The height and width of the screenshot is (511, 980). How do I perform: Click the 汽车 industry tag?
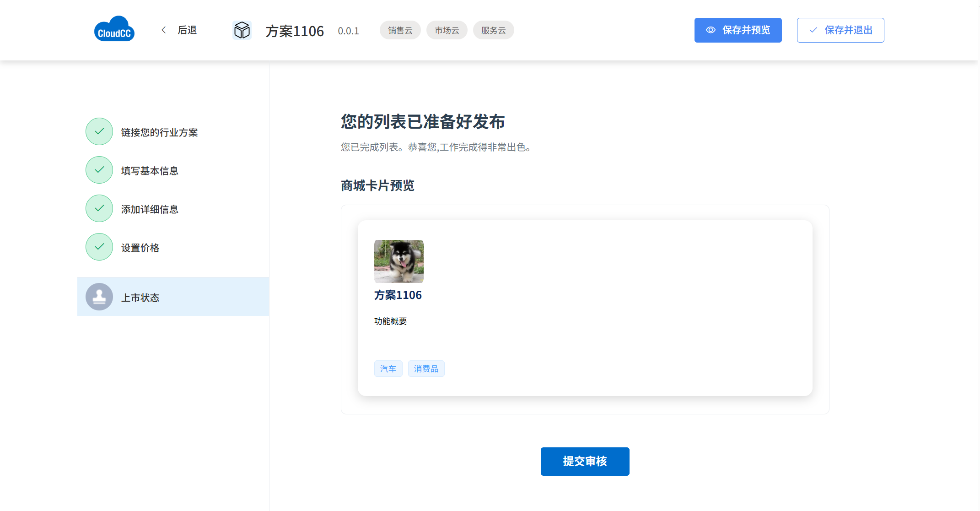388,369
